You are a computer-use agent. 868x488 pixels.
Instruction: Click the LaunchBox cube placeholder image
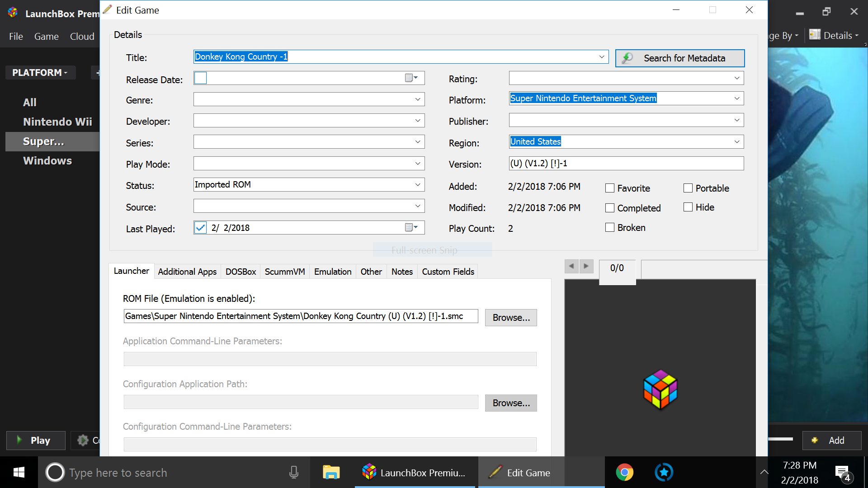tap(660, 389)
